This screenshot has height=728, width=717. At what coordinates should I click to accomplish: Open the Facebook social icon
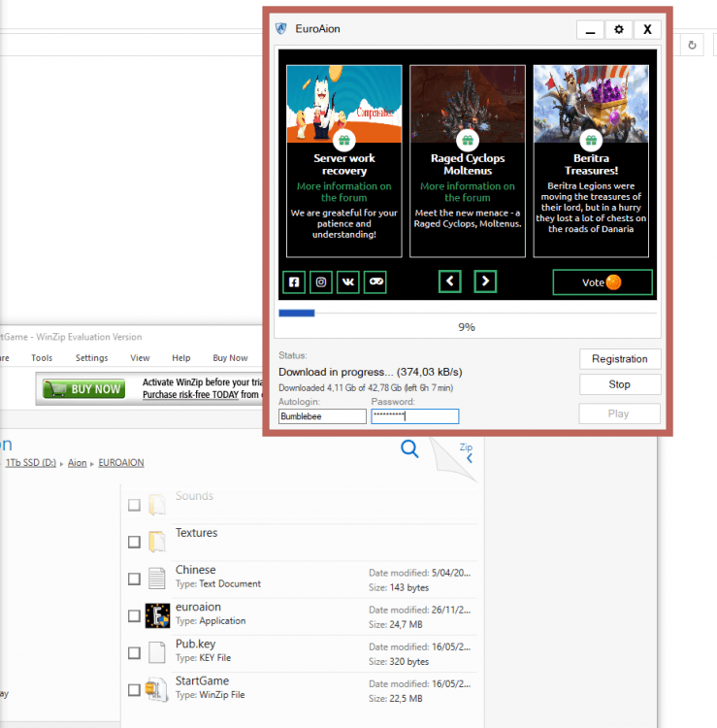[x=294, y=281]
